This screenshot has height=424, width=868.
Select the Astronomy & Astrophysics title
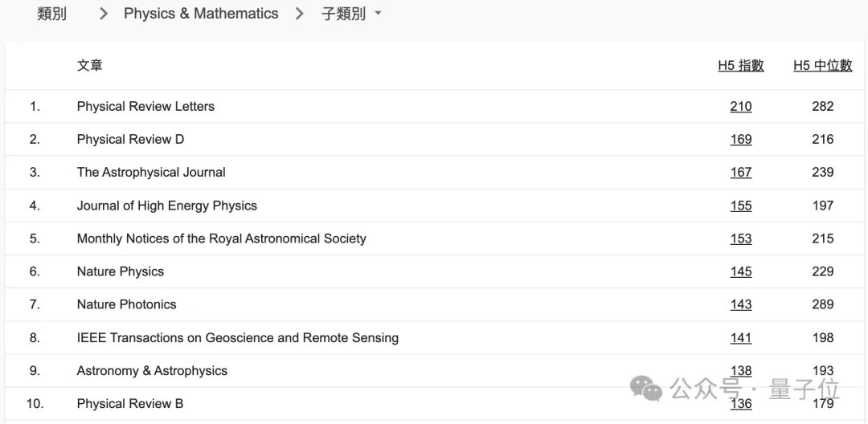pyautogui.click(x=152, y=371)
